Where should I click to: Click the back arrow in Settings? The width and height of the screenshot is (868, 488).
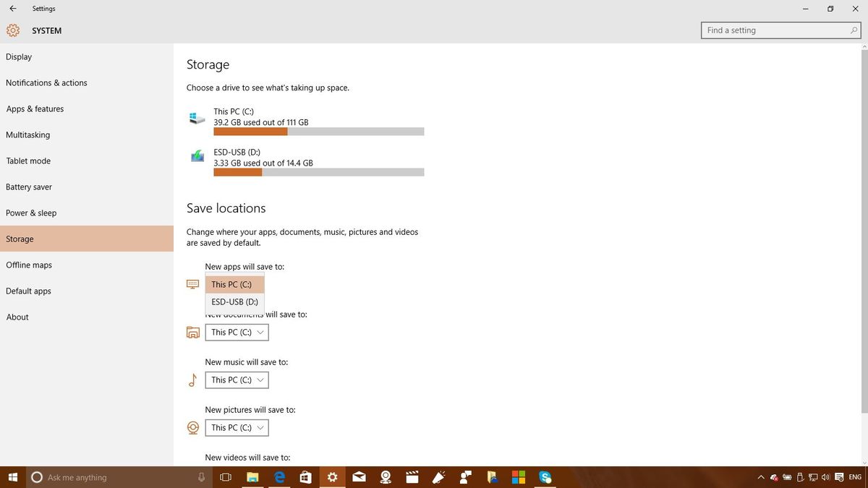coord(12,9)
